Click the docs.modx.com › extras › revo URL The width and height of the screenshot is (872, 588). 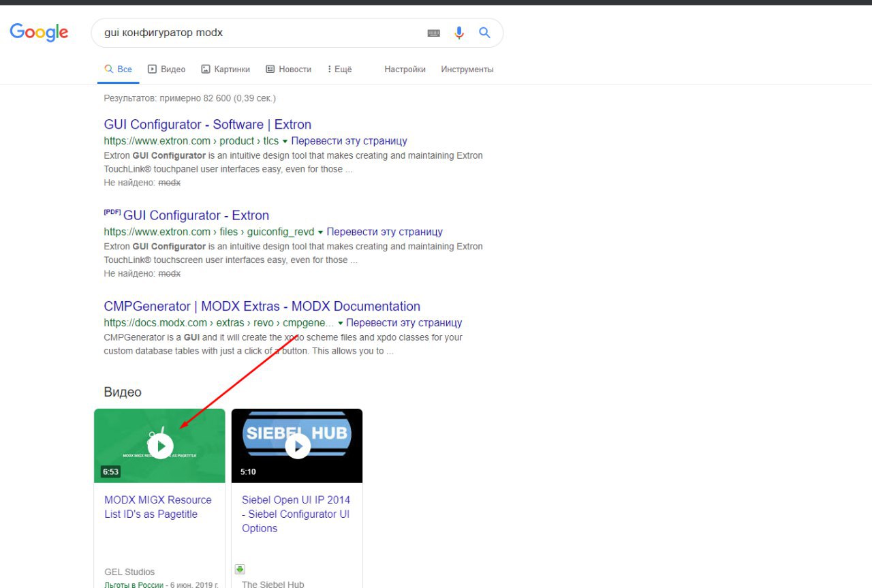(x=219, y=323)
